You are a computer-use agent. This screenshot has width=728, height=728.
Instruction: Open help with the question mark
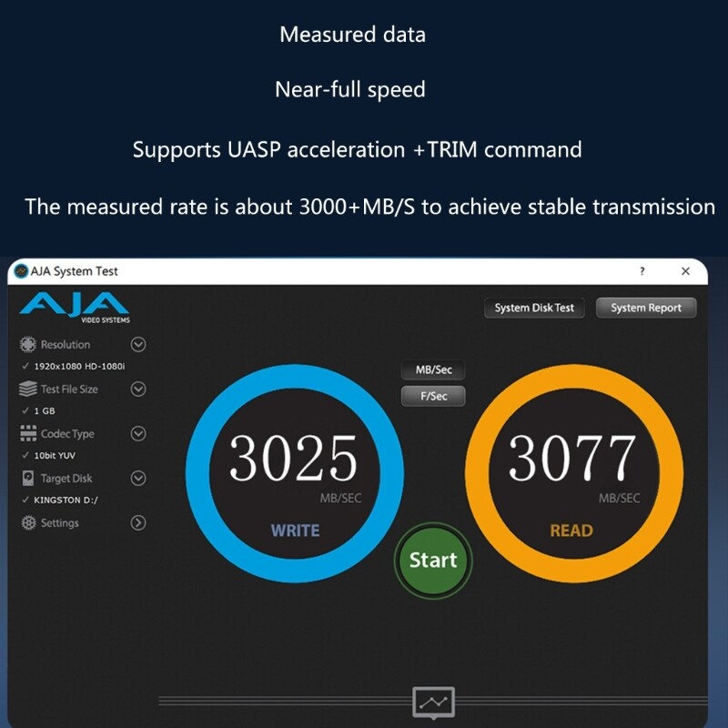[642, 271]
